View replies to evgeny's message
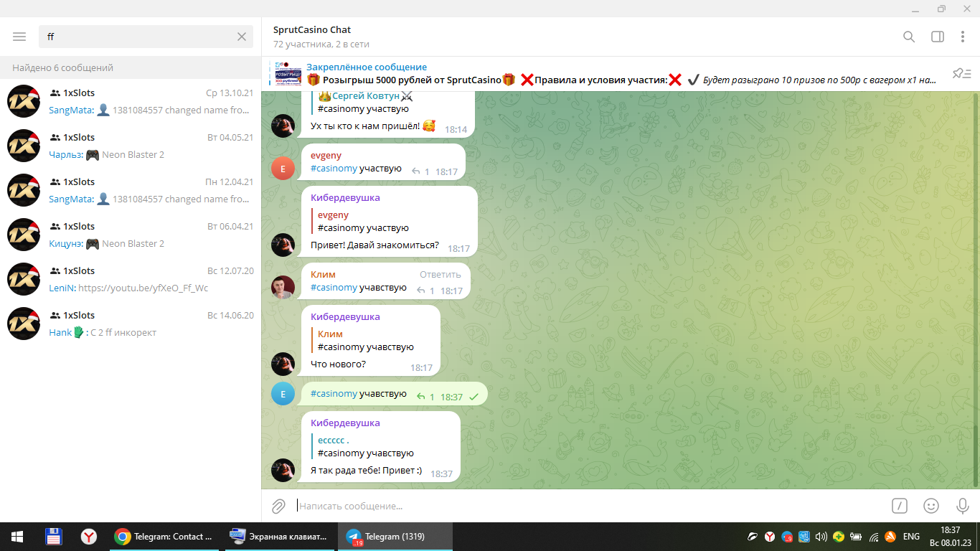The height and width of the screenshot is (551, 980). pyautogui.click(x=420, y=171)
